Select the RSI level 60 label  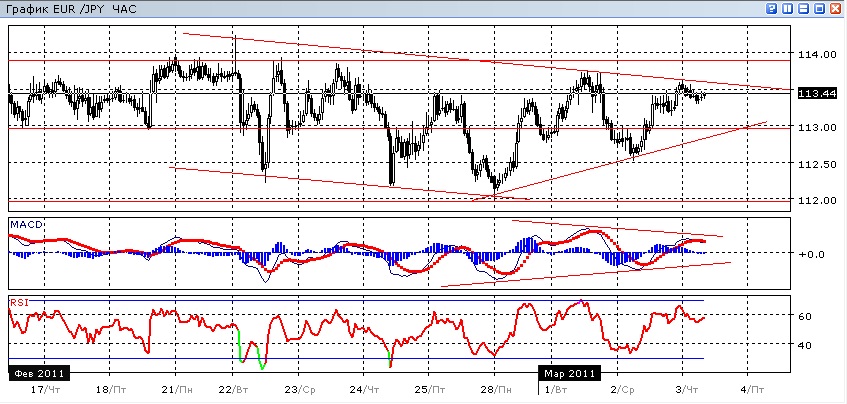click(805, 315)
